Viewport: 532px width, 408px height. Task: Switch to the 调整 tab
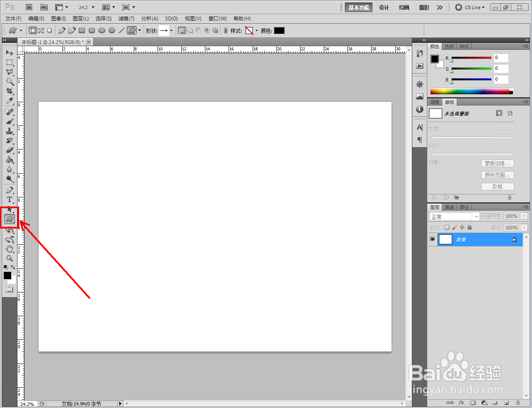435,102
